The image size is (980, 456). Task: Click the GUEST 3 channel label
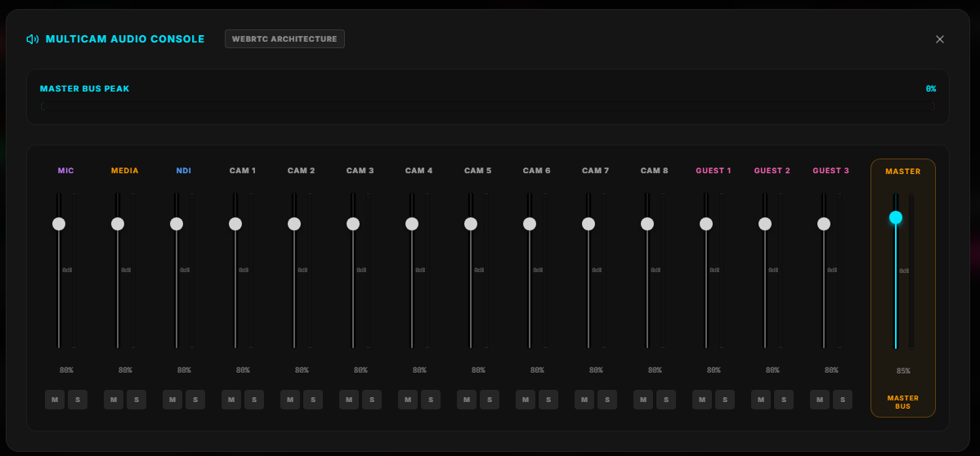831,171
